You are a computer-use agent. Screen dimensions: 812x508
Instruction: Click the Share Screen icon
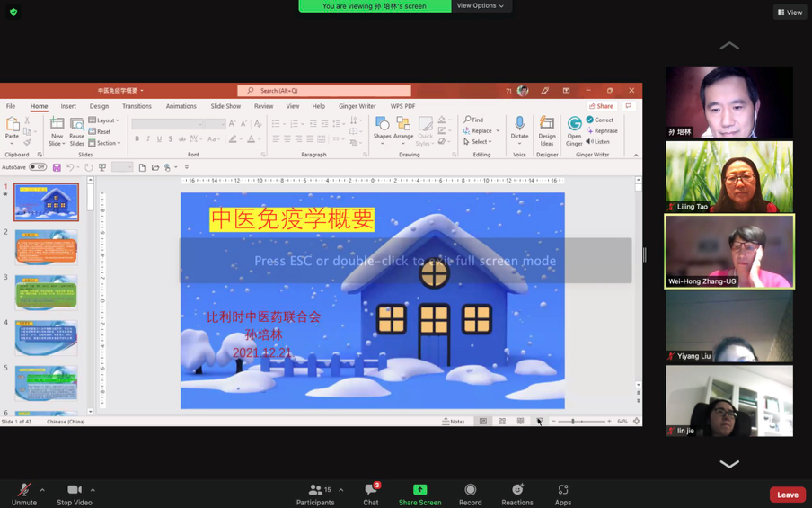point(419,491)
